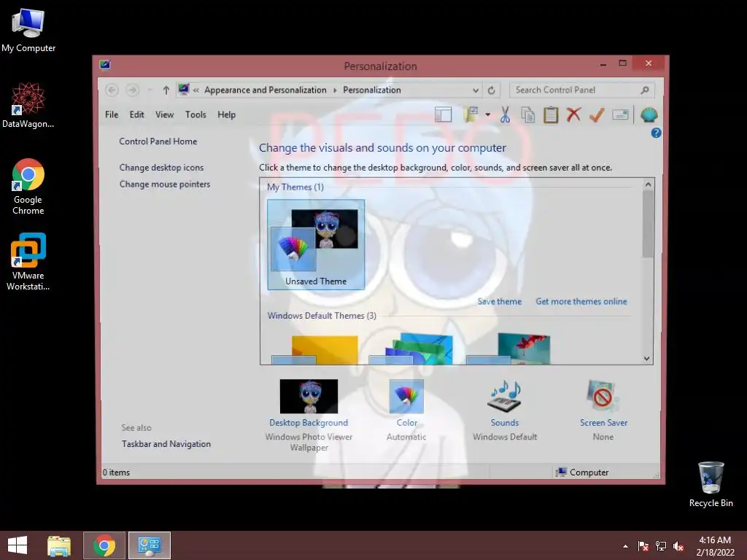This screenshot has height=560, width=747.
Task: Switch to Chrome in the taskbar
Action: click(x=104, y=545)
